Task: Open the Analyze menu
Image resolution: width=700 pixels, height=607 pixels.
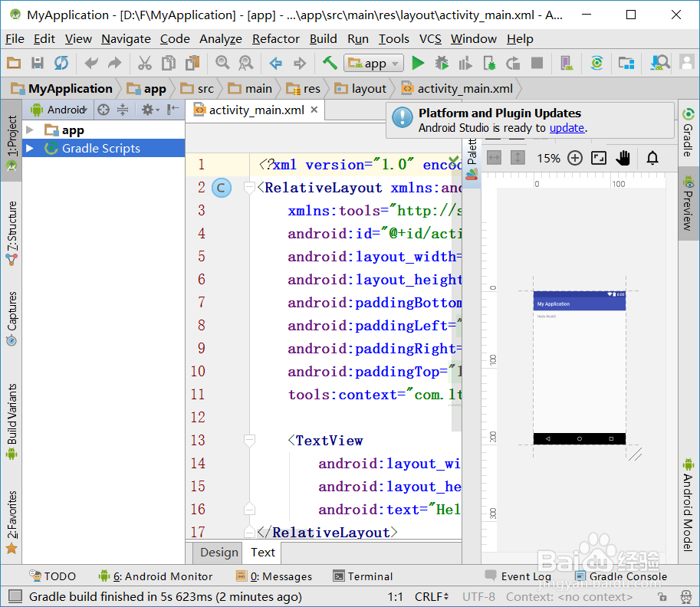Action: pyautogui.click(x=221, y=39)
